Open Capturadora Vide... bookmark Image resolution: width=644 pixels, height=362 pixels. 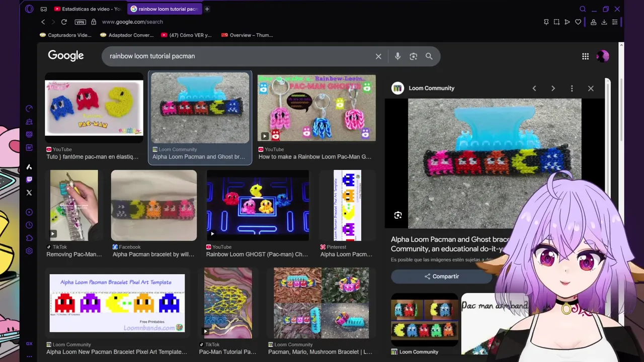[x=65, y=35]
